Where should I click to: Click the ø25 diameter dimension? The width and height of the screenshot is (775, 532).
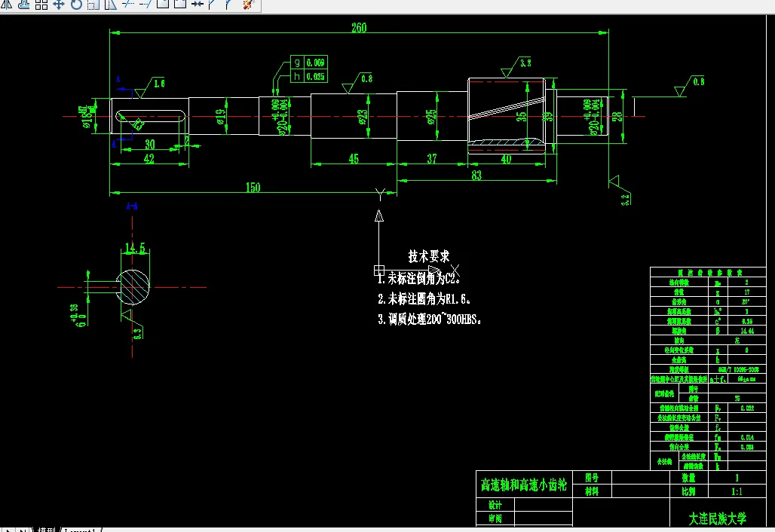coord(431,117)
